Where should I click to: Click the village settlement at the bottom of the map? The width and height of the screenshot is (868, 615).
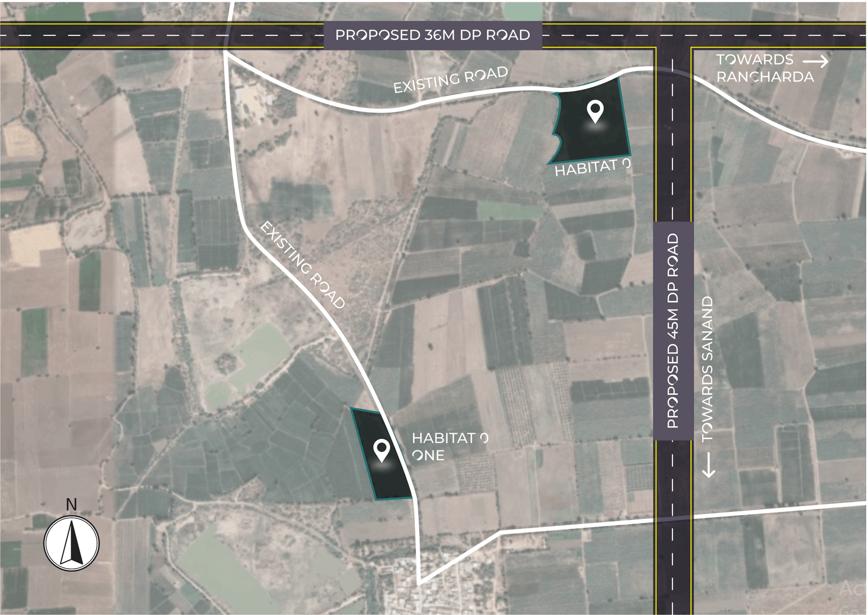428,585
